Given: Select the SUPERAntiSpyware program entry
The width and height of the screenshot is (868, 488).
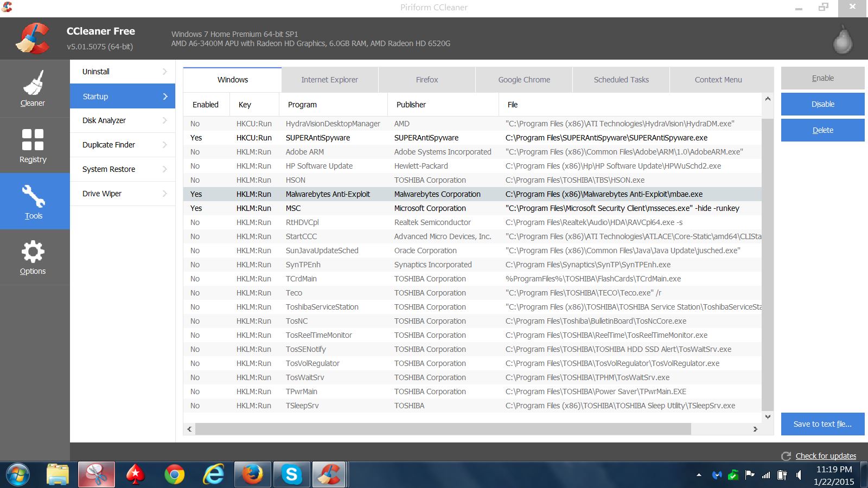Looking at the screenshot, I should pyautogui.click(x=473, y=138).
